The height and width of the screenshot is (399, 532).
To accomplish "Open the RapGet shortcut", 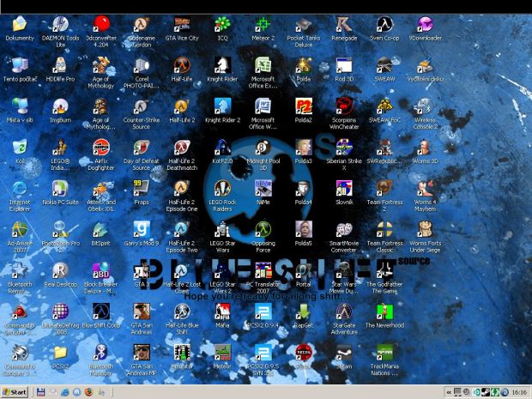I will (303, 311).
